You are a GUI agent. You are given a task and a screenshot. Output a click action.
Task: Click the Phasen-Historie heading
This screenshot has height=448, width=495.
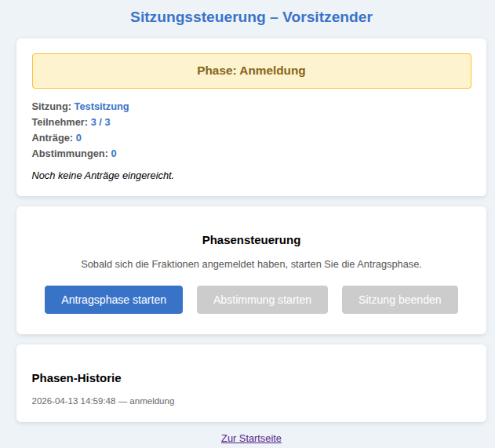(x=76, y=378)
